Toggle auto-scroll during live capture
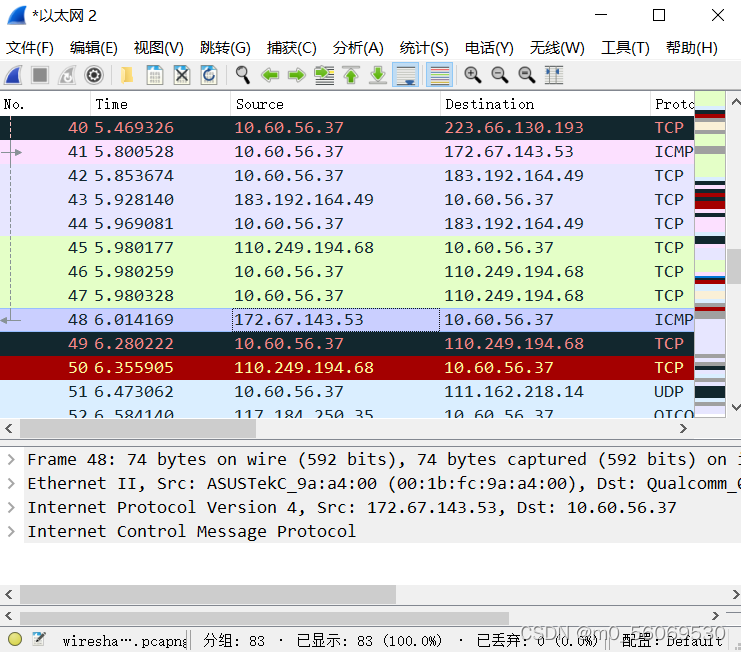Image resolution: width=741 pixels, height=652 pixels. [x=405, y=75]
